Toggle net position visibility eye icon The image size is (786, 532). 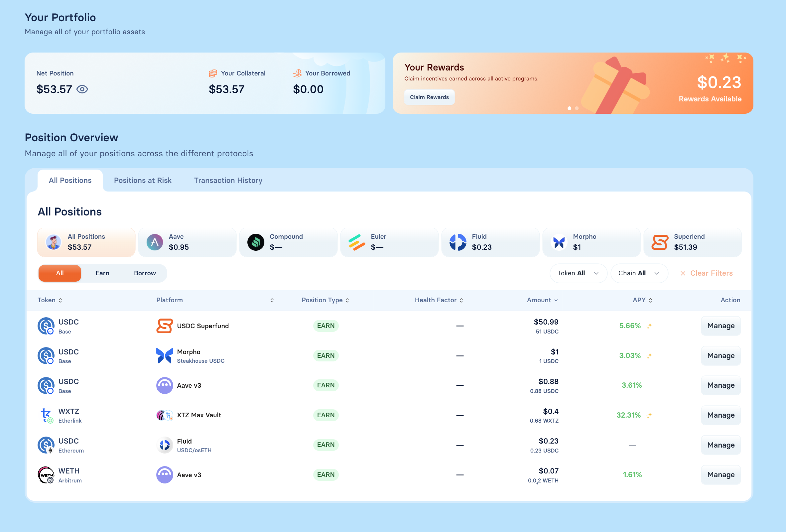[82, 89]
